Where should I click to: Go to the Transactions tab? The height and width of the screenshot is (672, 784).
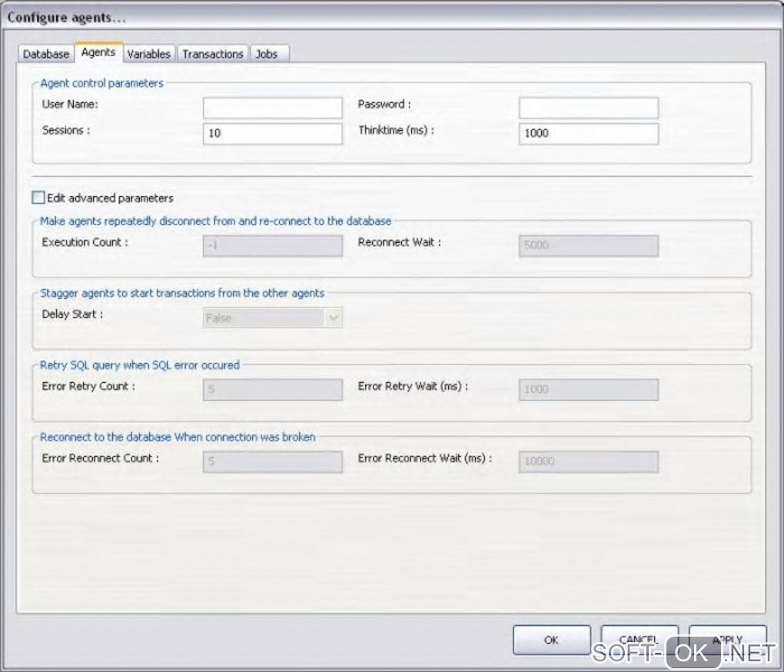[x=212, y=54]
